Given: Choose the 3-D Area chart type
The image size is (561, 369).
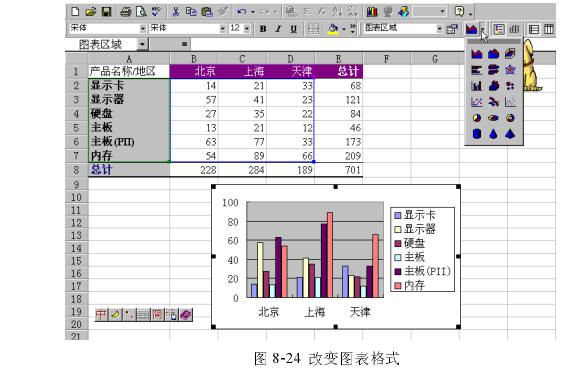Looking at the screenshot, I should click(x=493, y=54).
